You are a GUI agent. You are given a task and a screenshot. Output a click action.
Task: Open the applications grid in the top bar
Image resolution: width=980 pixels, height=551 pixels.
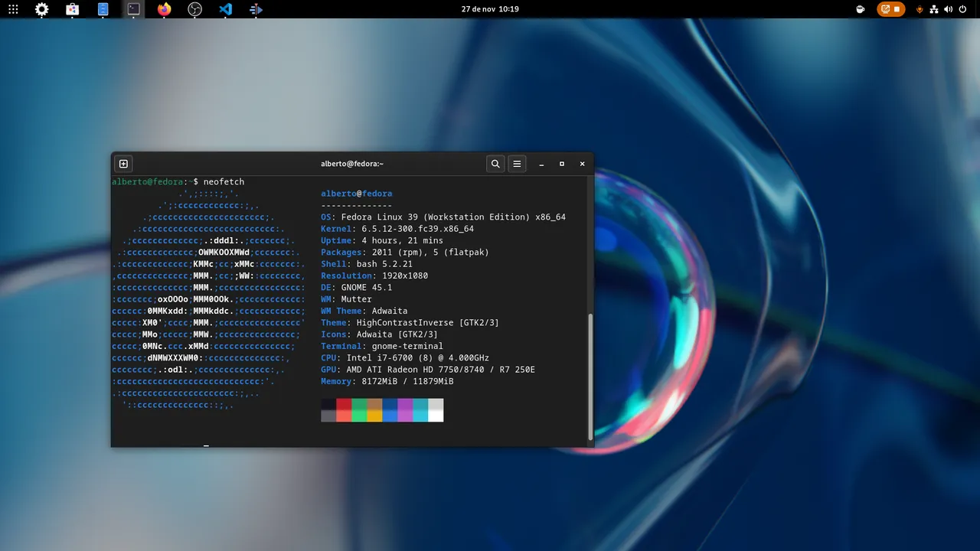13,9
